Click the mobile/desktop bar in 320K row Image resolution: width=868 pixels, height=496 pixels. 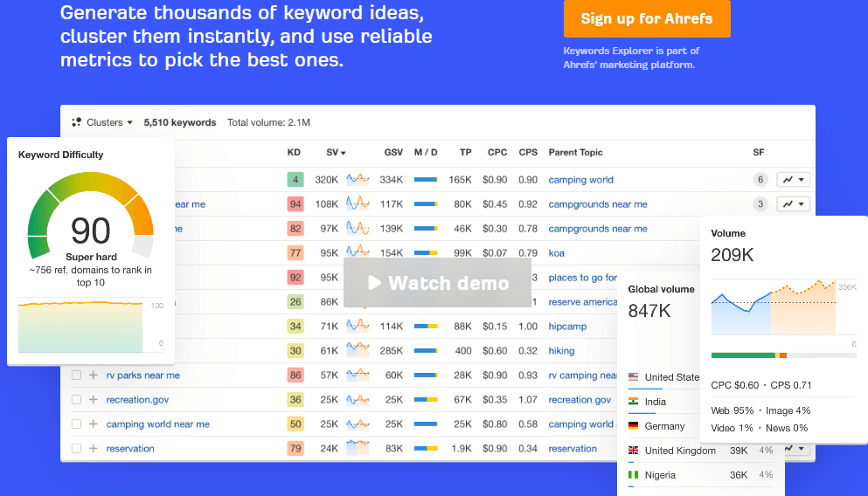tap(426, 180)
